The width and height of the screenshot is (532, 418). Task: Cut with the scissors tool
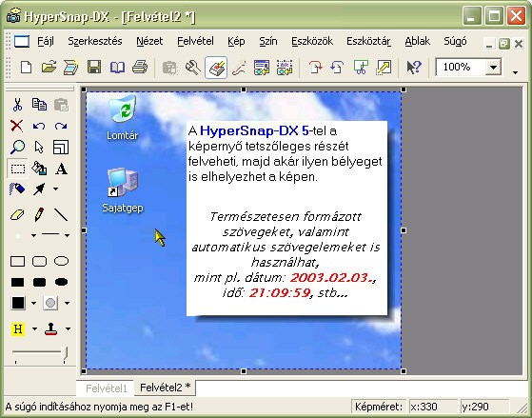tap(17, 105)
